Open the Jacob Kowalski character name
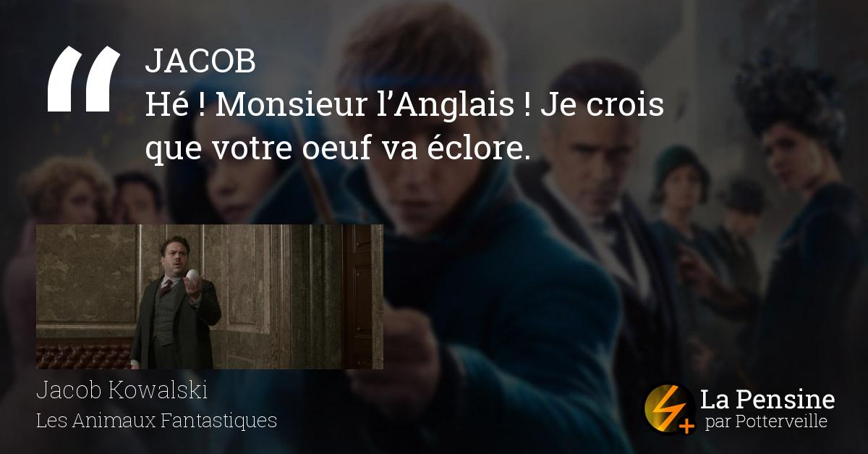 point(122,392)
